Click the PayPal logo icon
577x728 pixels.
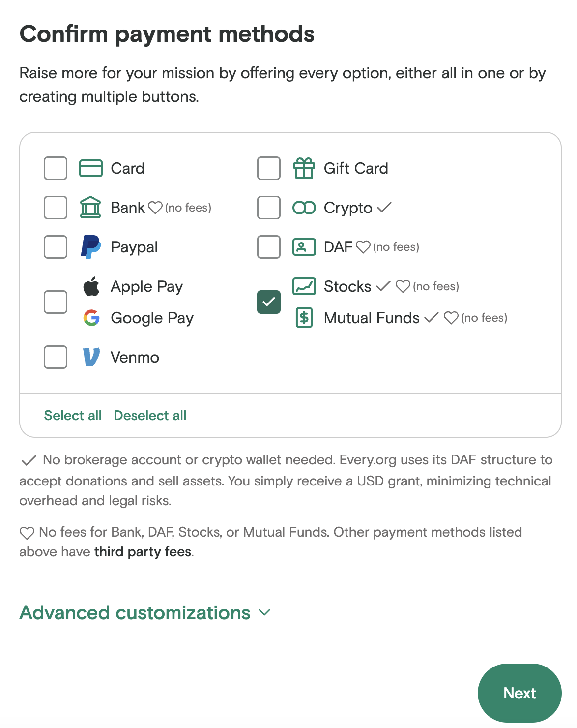click(x=91, y=246)
